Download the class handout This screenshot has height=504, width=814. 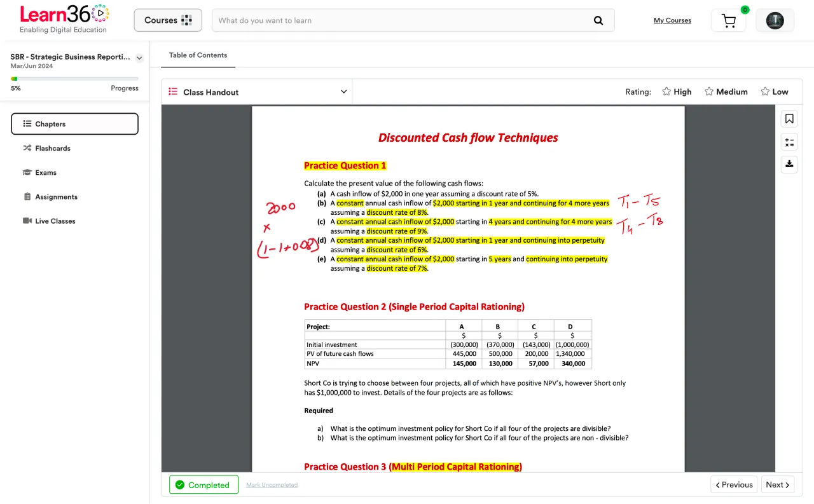tap(789, 164)
